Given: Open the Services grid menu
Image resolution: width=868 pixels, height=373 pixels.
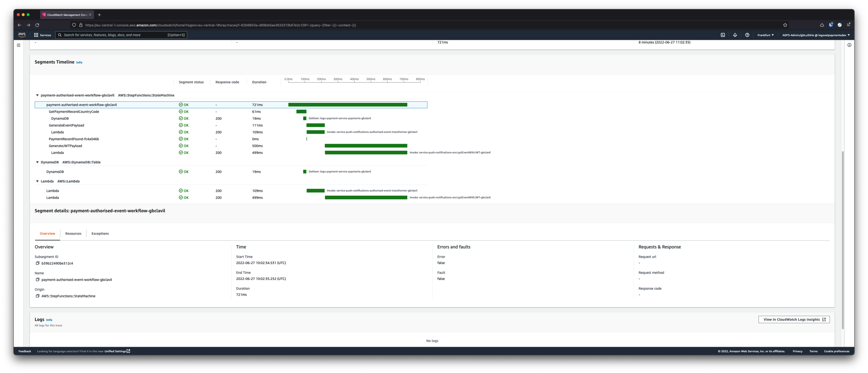Looking at the screenshot, I should pos(42,35).
